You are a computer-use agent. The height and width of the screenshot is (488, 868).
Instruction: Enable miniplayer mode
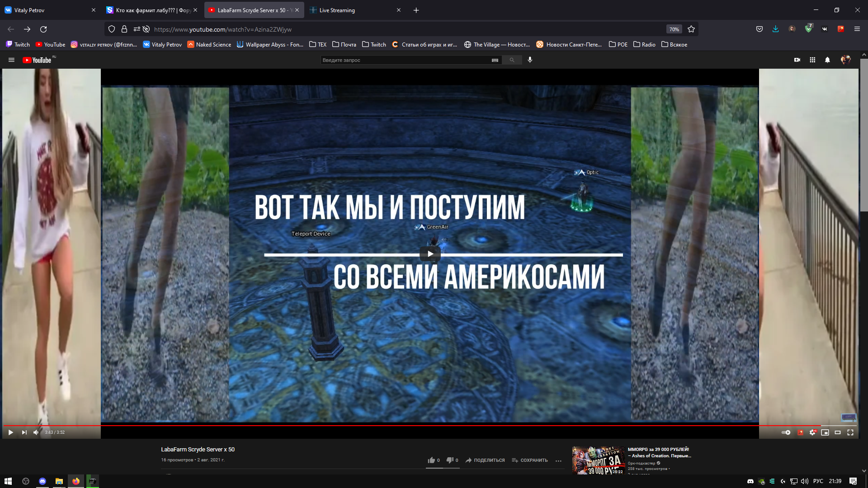tap(825, 432)
